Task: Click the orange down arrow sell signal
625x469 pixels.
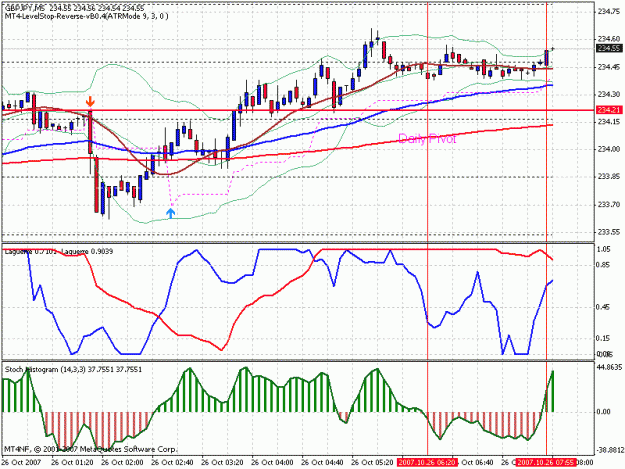Action: pyautogui.click(x=90, y=101)
